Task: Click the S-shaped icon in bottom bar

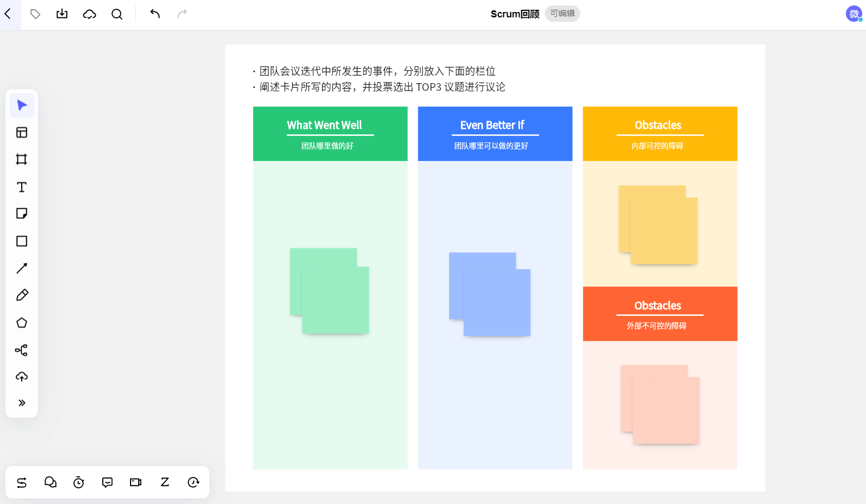Action: coord(22,482)
